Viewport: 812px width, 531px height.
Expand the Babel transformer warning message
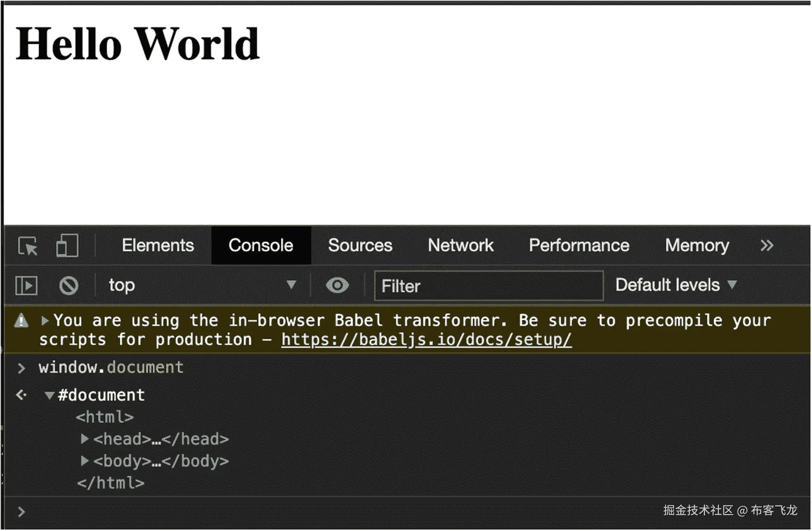click(x=45, y=321)
